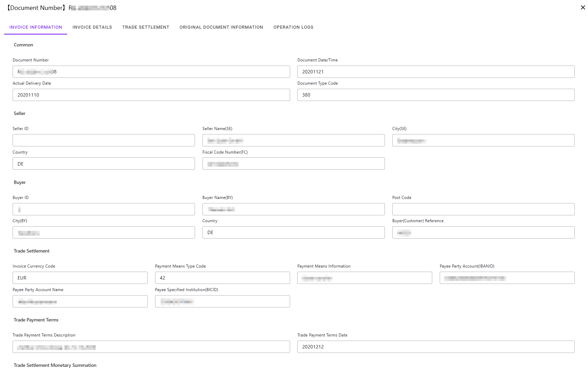
Task: Focus the Trade Payment Terms Description field
Action: click(x=151, y=347)
